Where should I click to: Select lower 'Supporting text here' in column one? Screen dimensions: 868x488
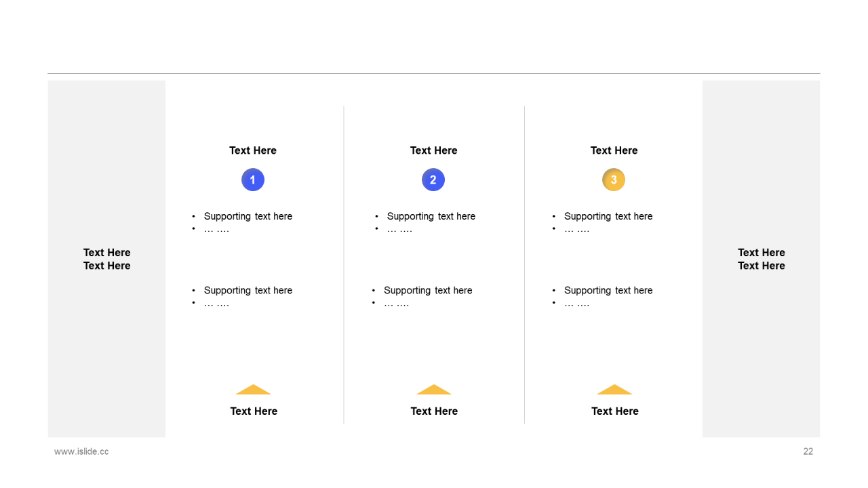click(x=248, y=290)
